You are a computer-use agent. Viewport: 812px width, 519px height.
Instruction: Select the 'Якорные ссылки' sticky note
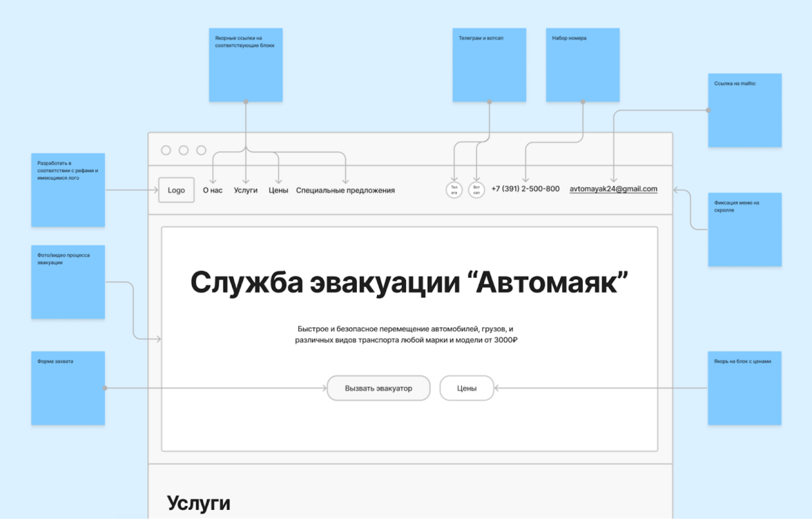(x=246, y=65)
